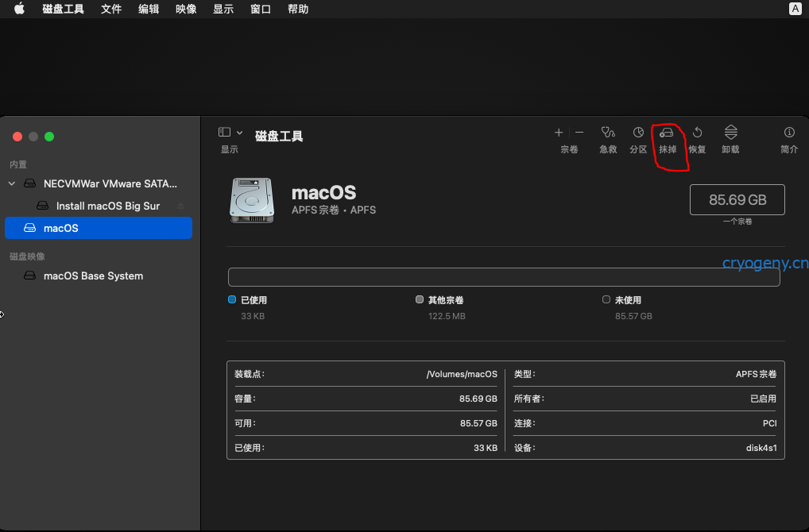This screenshot has width=809, height=532.
Task: Click the input source indicator A in the menu bar
Action: (795, 9)
